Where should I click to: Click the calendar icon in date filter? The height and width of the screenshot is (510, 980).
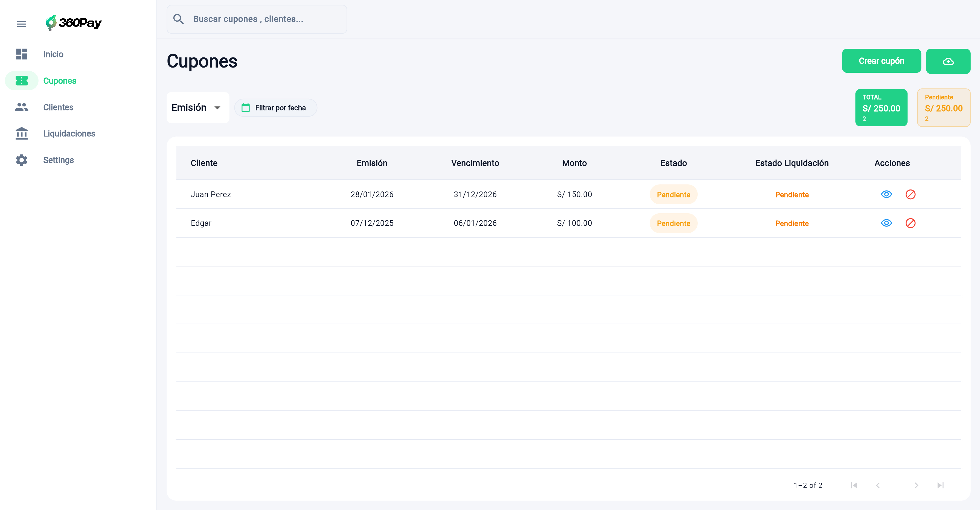246,108
